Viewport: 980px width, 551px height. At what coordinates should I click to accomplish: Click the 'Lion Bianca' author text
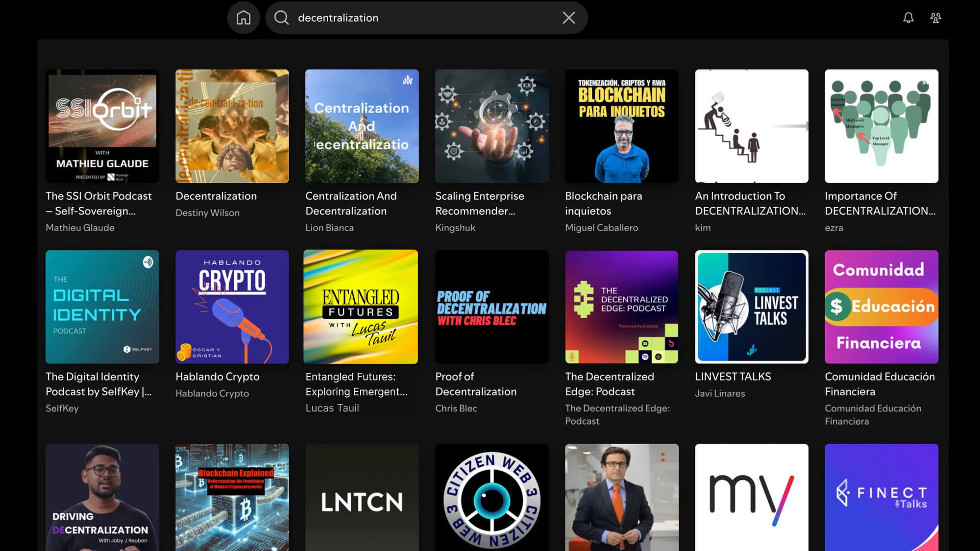click(329, 228)
